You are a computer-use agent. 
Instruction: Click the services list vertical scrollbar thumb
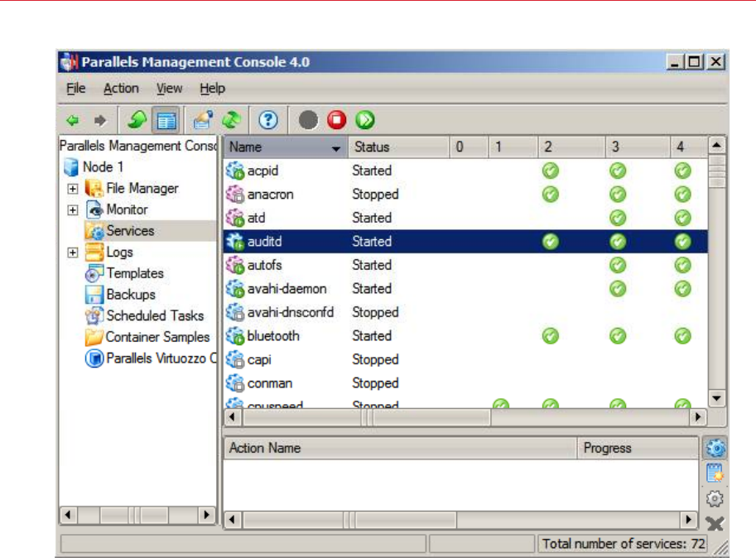[x=717, y=171]
